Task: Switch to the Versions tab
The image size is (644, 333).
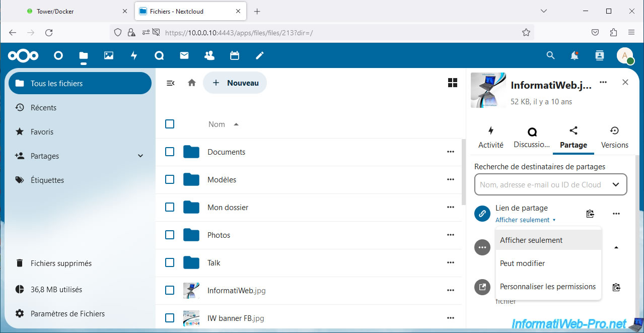Action: point(614,138)
